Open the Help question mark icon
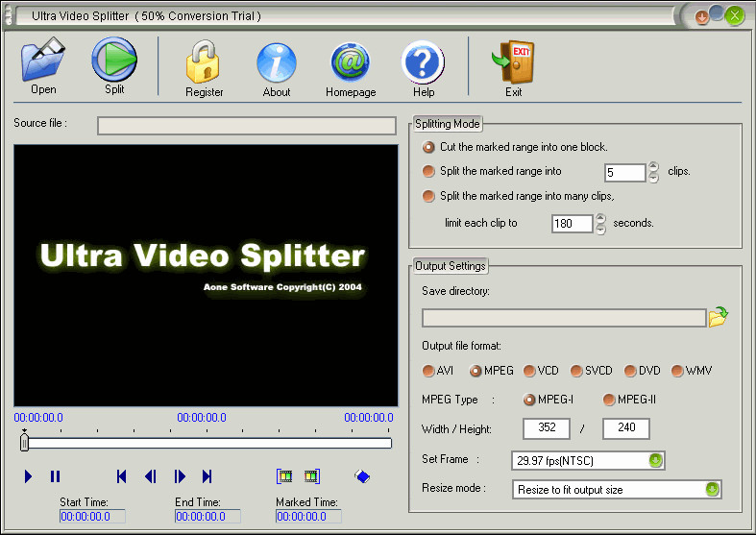756x535 pixels. coord(423,62)
